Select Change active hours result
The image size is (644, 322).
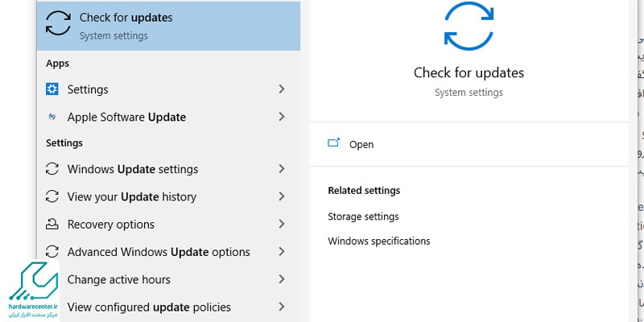tap(168, 279)
